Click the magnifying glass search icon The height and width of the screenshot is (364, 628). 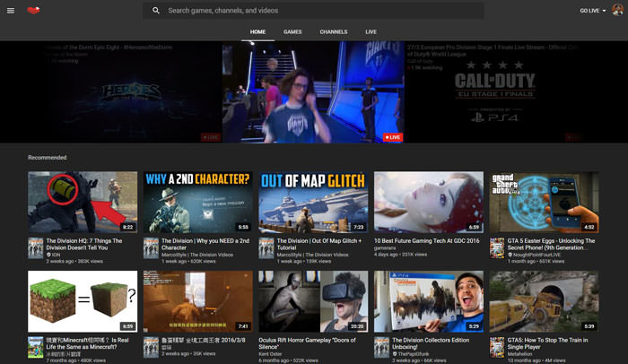155,11
